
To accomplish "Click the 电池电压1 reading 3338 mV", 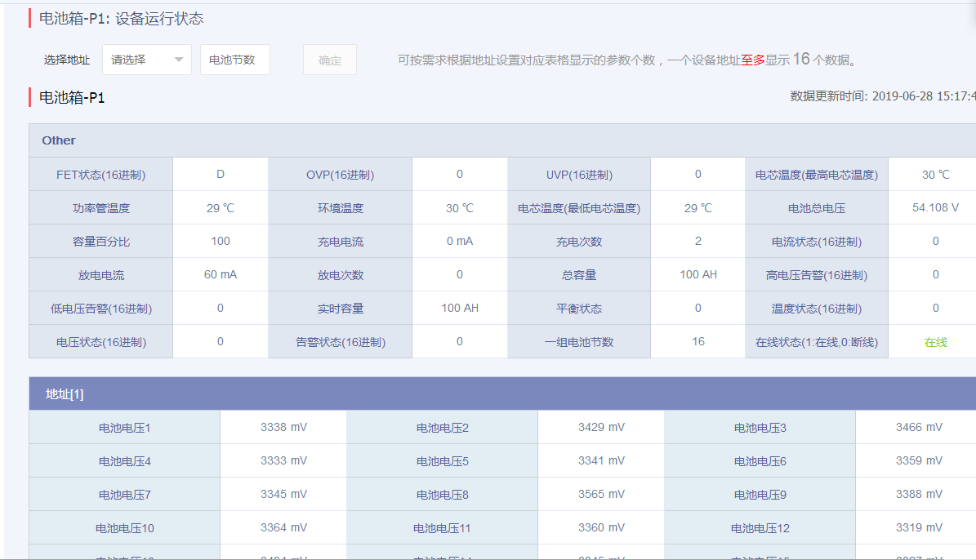I will pos(283,426).
